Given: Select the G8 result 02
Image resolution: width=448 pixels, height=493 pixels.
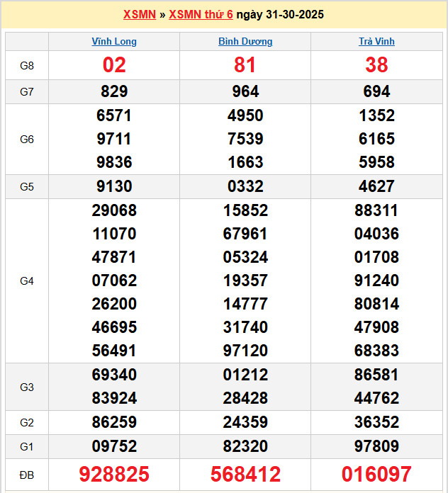Looking at the screenshot, I should (114, 65).
